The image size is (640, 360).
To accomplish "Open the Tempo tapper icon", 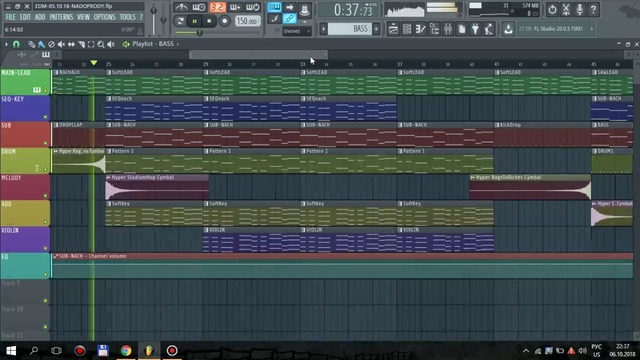I will (x=489, y=29).
